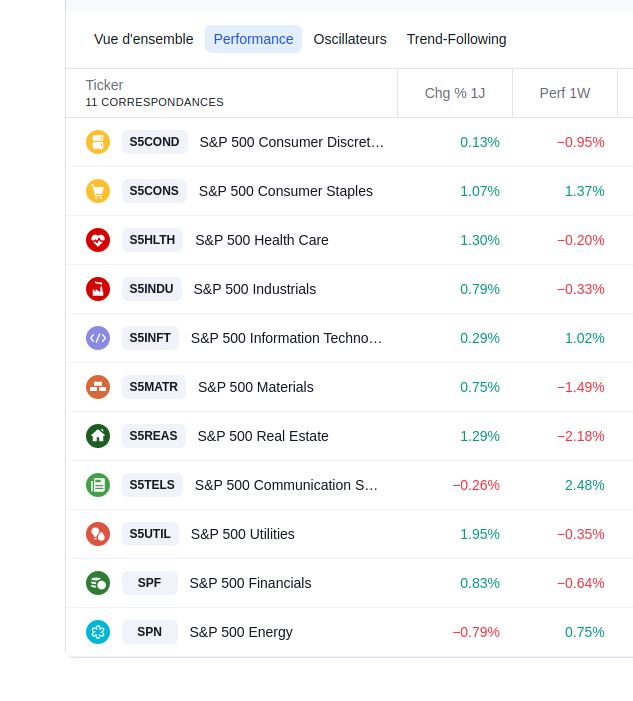The width and height of the screenshot is (633, 701).
Task: Select the Trend-Following tab
Action: click(456, 39)
